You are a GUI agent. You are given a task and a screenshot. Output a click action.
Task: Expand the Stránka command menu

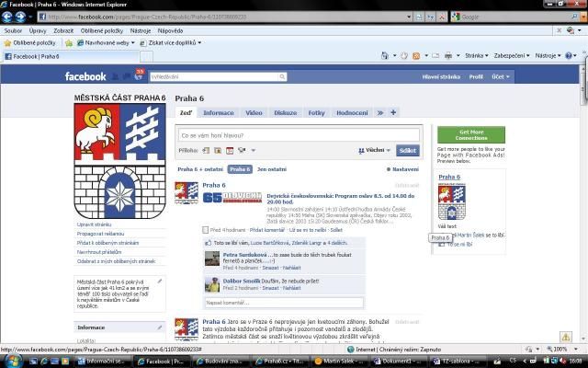pos(477,55)
